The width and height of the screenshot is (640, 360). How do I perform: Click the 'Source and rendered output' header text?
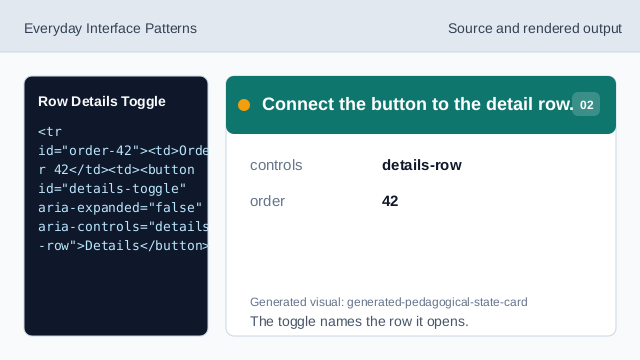(535, 29)
